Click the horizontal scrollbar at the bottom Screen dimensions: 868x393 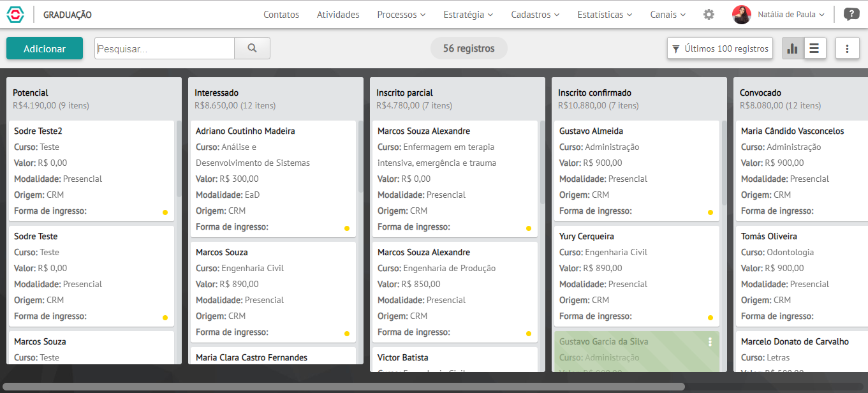345,387
